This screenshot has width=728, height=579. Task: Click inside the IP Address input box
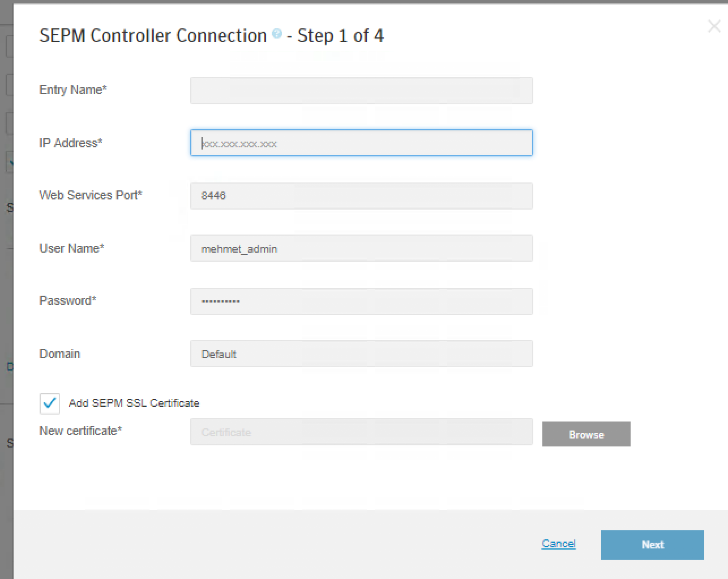point(361,143)
